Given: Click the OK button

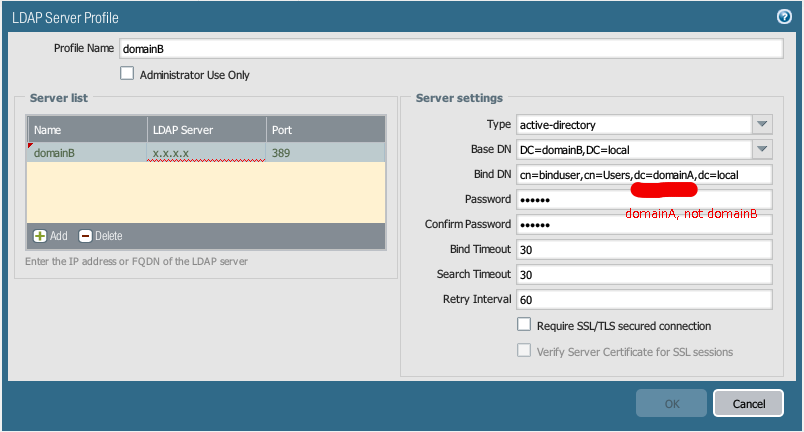Looking at the screenshot, I should 671,403.
